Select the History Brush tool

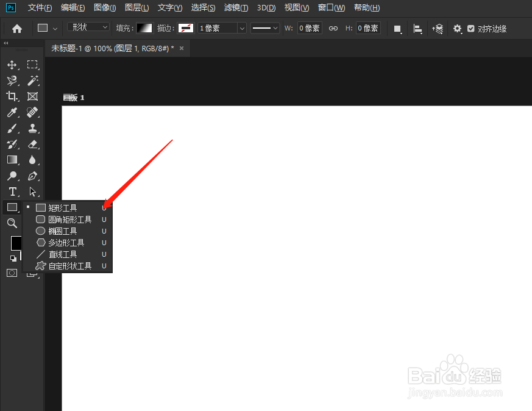point(12,145)
